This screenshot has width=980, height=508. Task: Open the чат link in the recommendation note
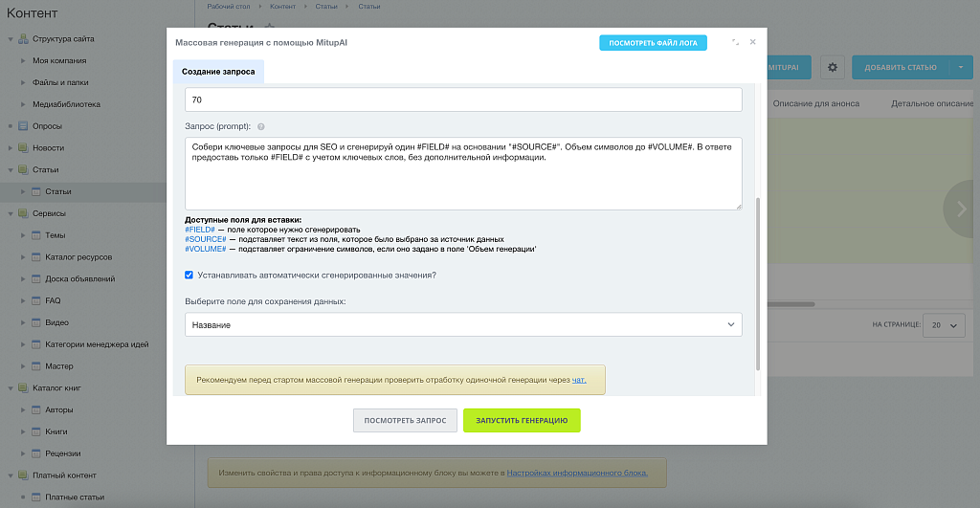pyautogui.click(x=579, y=380)
